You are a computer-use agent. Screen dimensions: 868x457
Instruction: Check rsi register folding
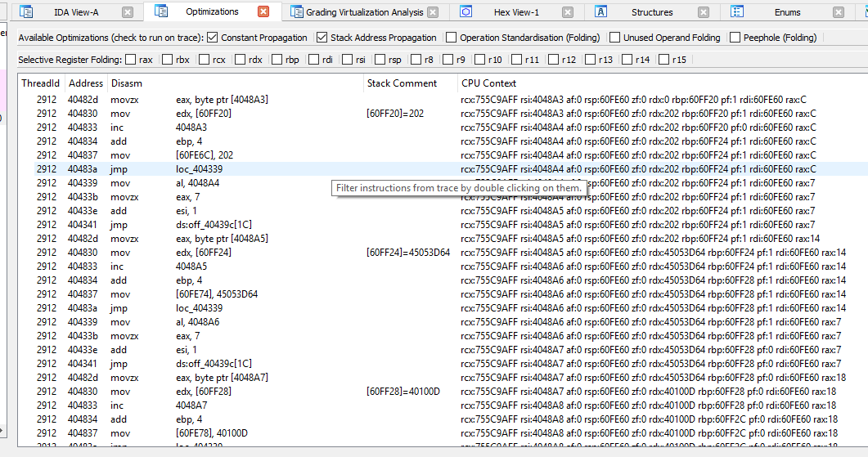click(x=347, y=59)
